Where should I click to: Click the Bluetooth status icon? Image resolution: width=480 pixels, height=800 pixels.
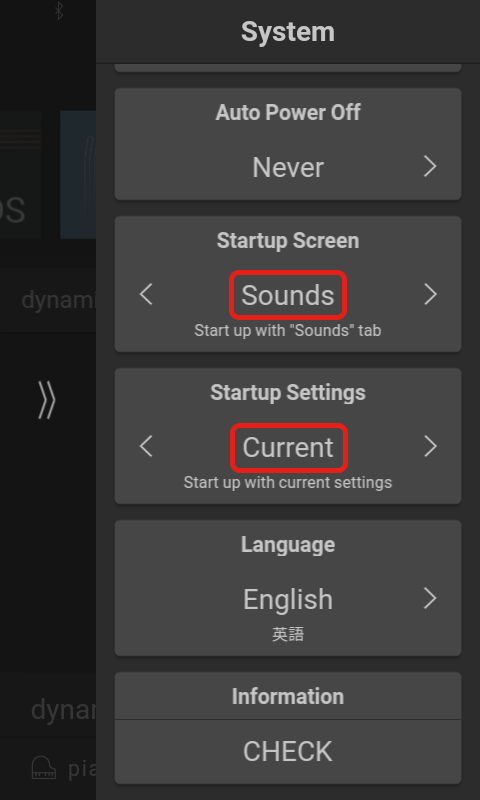(59, 11)
